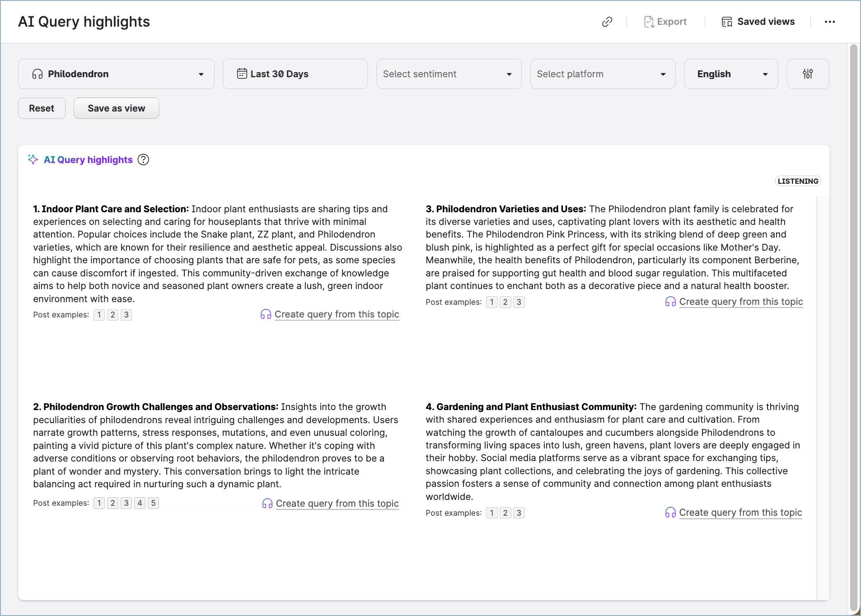This screenshot has width=861, height=616.
Task: Change the English language dropdown
Action: [x=730, y=74]
